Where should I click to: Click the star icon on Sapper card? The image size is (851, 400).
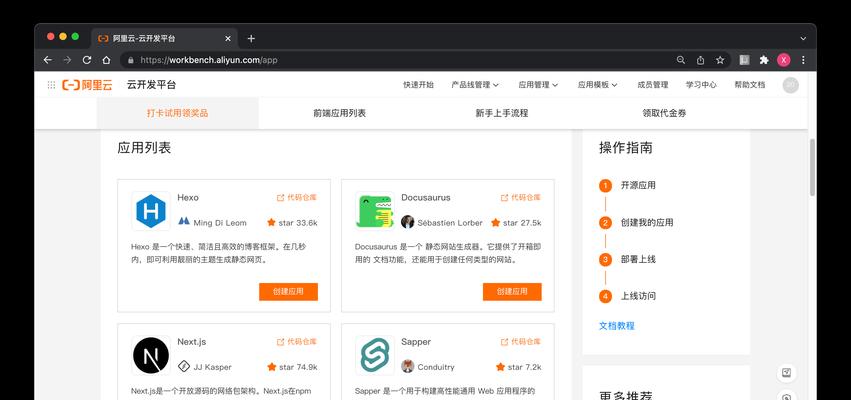[500, 367]
